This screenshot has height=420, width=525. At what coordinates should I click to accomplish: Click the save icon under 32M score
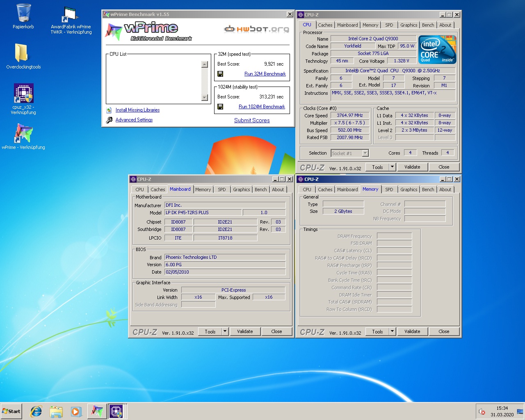[220, 74]
